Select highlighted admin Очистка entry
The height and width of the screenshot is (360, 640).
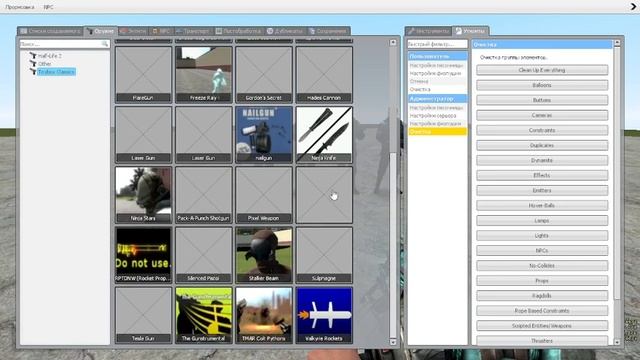click(437, 131)
